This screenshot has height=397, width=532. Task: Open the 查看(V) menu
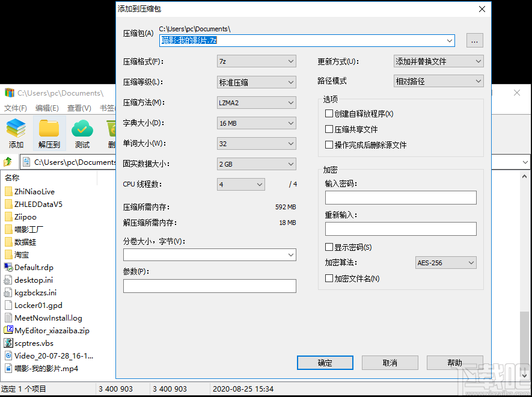point(79,108)
